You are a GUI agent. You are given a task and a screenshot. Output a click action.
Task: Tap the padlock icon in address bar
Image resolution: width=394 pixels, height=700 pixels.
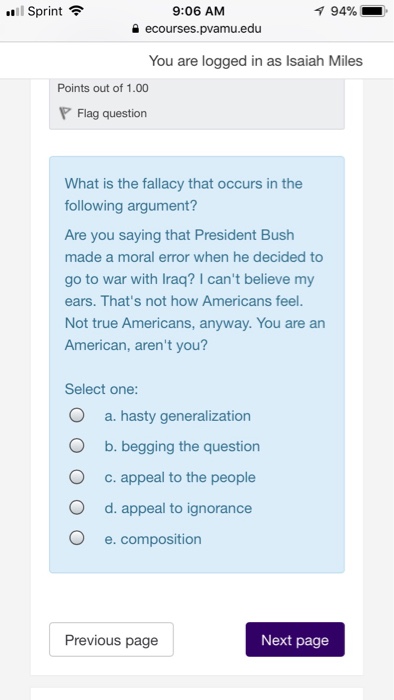coord(136,29)
